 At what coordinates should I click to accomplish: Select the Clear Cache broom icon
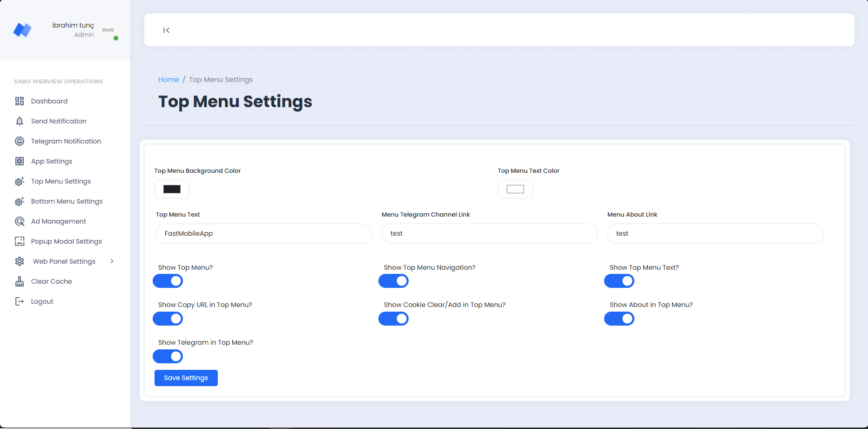[19, 281]
